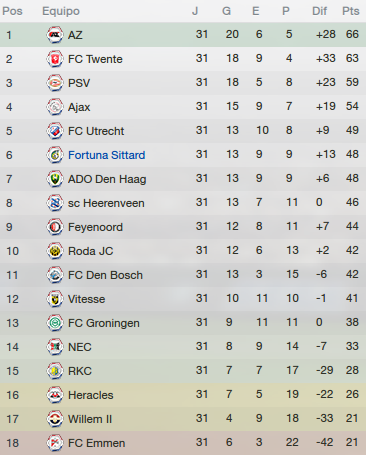Open the Fortuna Sittard team link
The image size is (366, 455).
(106, 155)
